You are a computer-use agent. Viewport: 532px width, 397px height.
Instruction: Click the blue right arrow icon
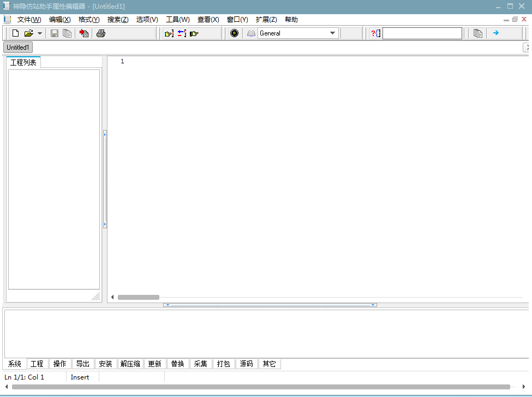(x=495, y=33)
